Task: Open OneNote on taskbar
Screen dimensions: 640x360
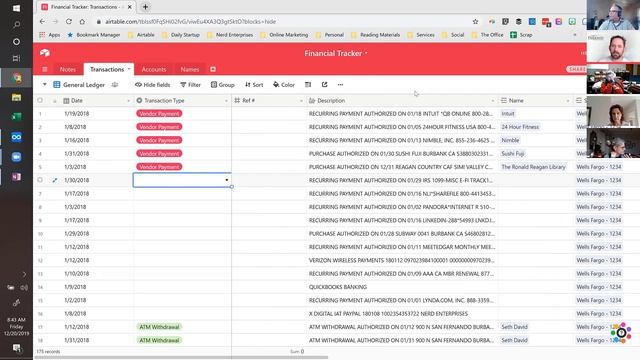Action: coord(16,177)
